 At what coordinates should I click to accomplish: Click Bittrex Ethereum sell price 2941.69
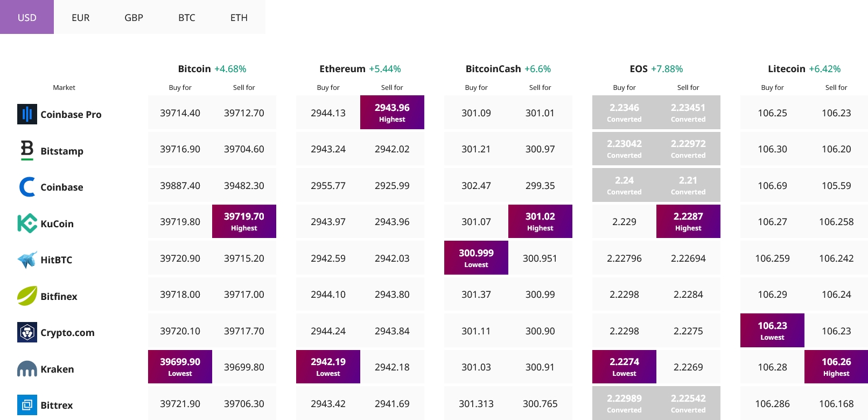pyautogui.click(x=392, y=404)
